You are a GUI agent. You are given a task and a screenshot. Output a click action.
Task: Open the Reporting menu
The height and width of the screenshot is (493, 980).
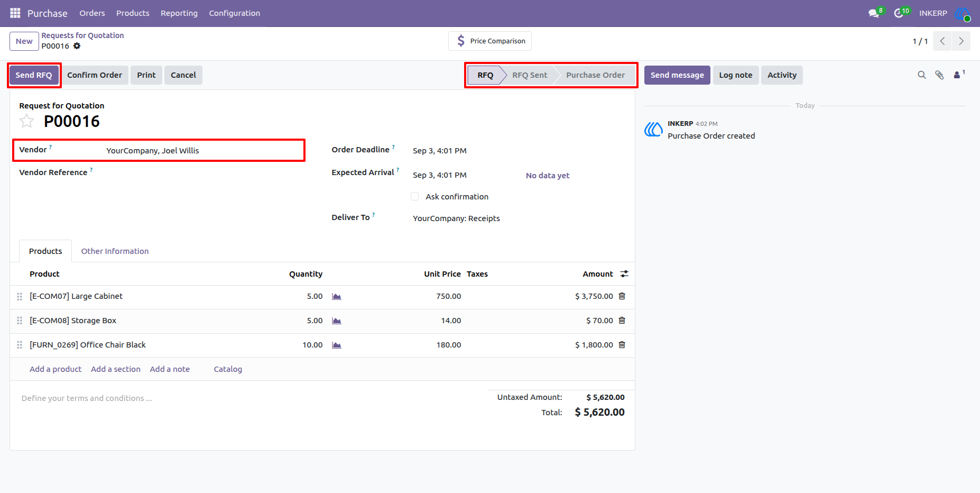click(179, 13)
